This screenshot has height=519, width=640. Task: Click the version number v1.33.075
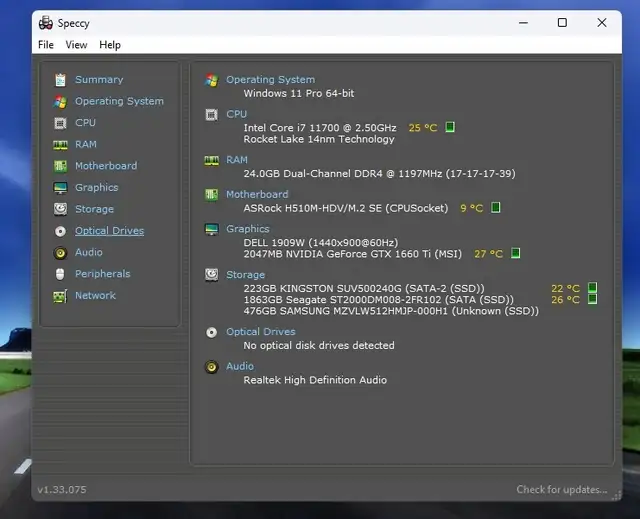point(62,490)
